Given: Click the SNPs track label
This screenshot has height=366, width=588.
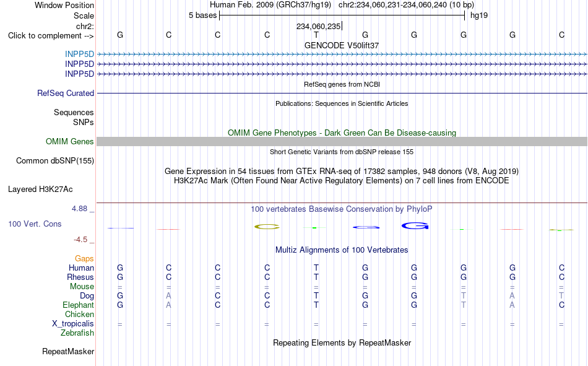Looking at the screenshot, I should [84, 122].
